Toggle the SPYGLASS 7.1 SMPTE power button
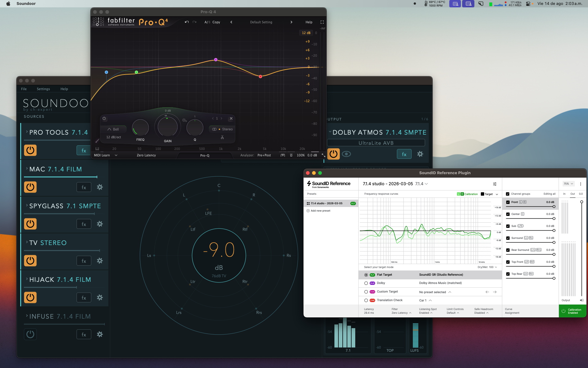588x368 pixels. point(30,224)
